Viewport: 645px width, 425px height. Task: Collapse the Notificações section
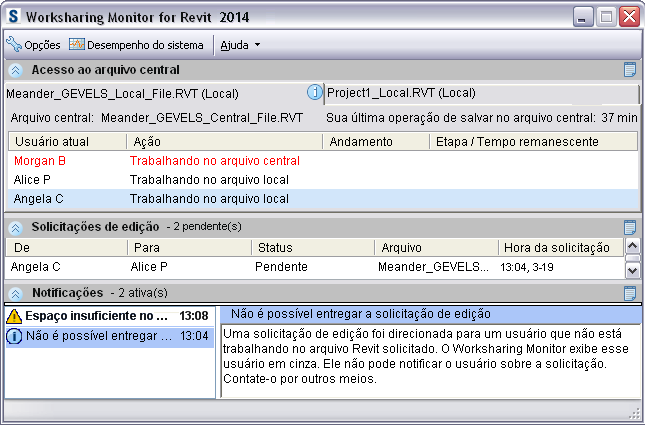(16, 294)
